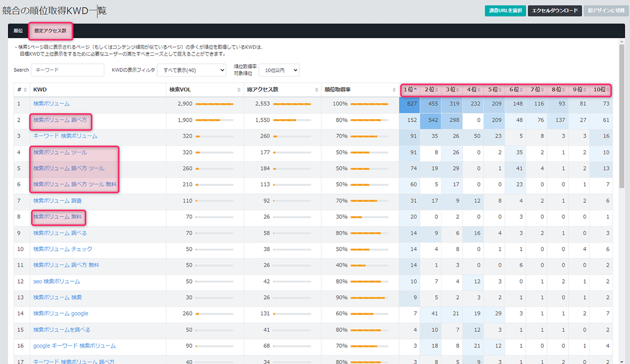Sort by the 10位 column header
630x364 pixels.
600,90
